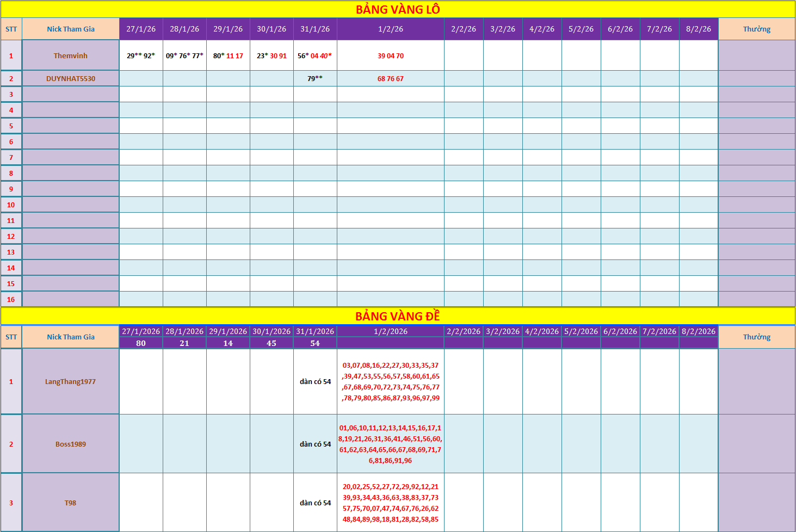Select the BẢNG VÀNG ĐỀ title banner
The height and width of the screenshot is (532, 796).
pyautogui.click(x=398, y=316)
